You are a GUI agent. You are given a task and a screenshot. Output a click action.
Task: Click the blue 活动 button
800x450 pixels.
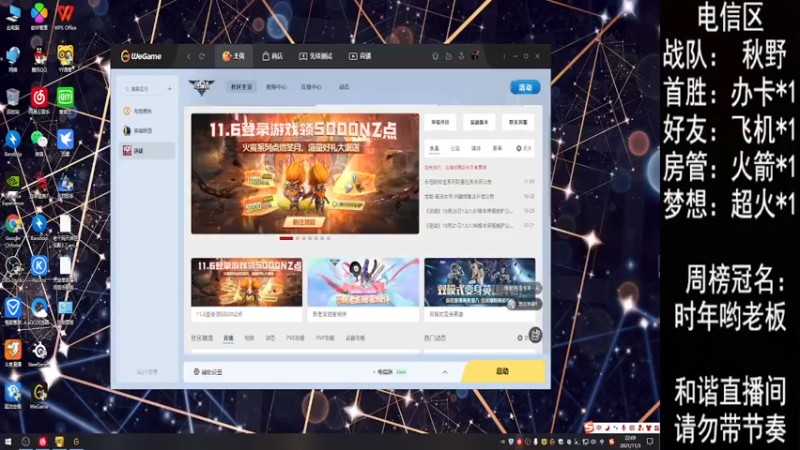coord(525,87)
